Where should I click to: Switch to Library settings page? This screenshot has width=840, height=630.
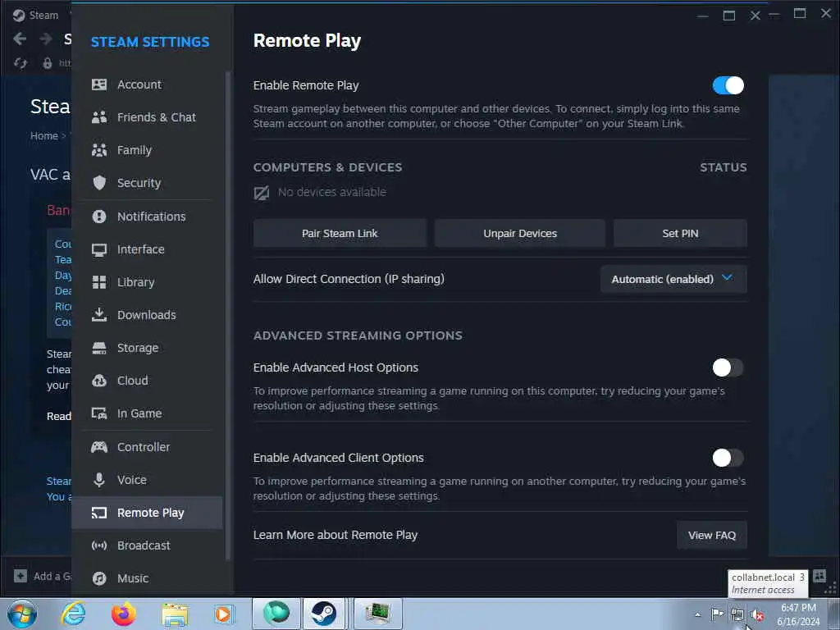coord(148,282)
